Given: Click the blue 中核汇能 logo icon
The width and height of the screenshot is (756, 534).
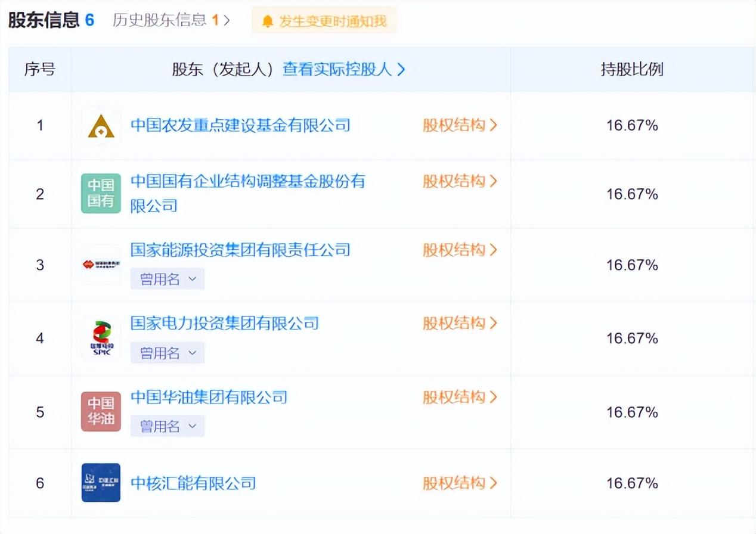Looking at the screenshot, I should [101, 483].
